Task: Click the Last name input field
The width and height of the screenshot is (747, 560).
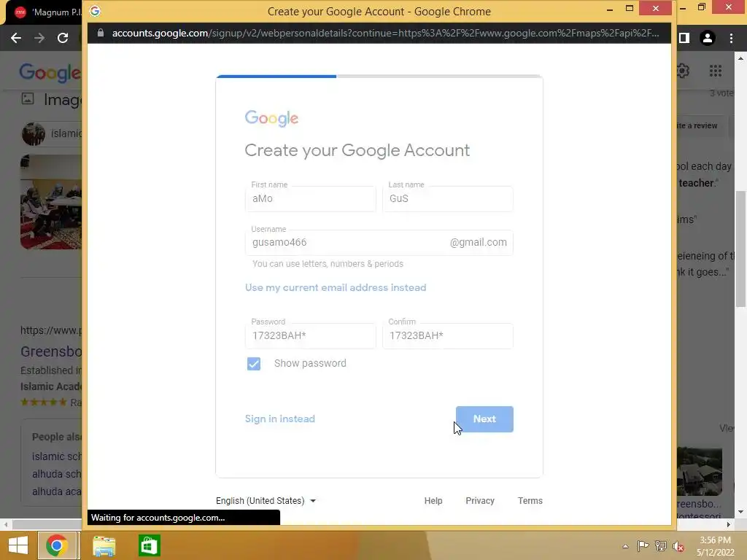Action: pos(447,198)
